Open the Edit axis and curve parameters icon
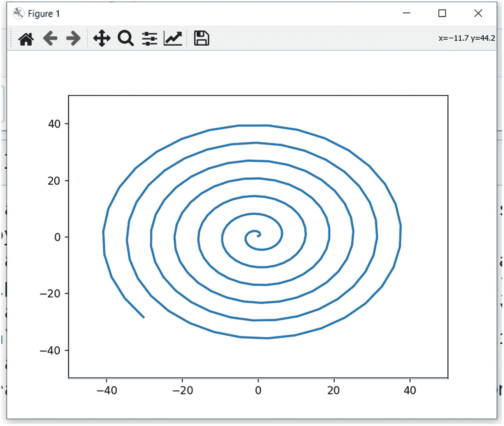Screen dimensions: 504x426 (x=173, y=38)
